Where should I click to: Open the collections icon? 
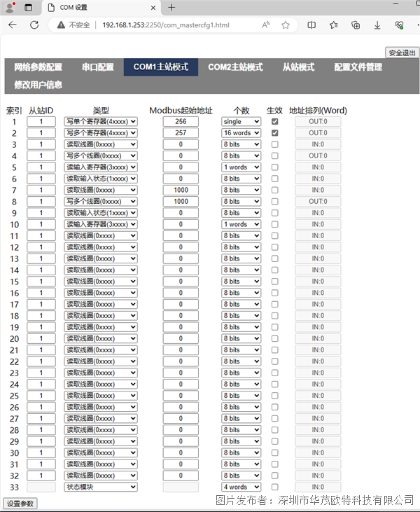point(356,25)
